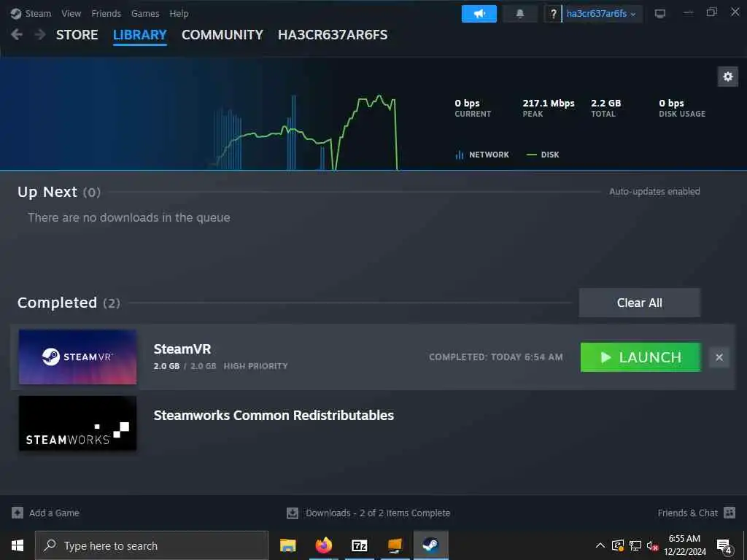The image size is (747, 560).
Task: Open the Help menu
Action: pos(179,13)
